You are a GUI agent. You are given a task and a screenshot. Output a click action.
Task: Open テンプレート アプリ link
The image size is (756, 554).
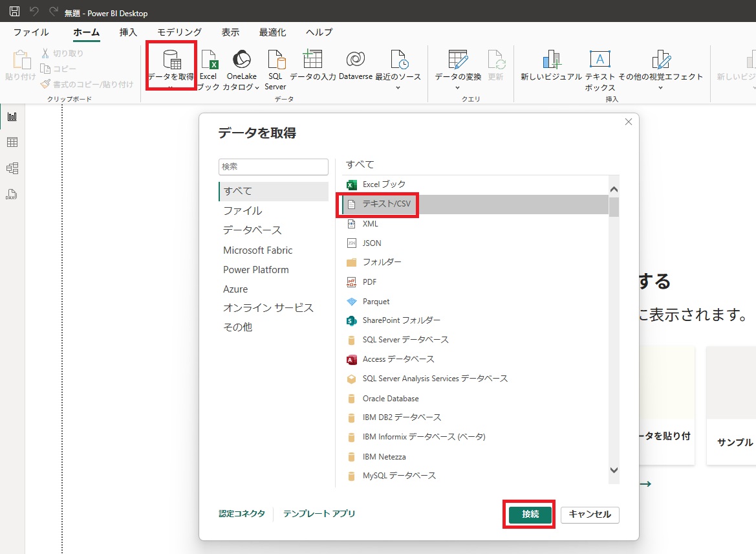point(319,513)
